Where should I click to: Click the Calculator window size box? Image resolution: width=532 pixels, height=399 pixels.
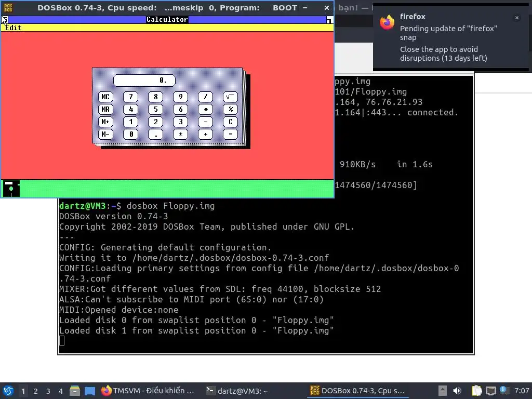click(x=329, y=20)
